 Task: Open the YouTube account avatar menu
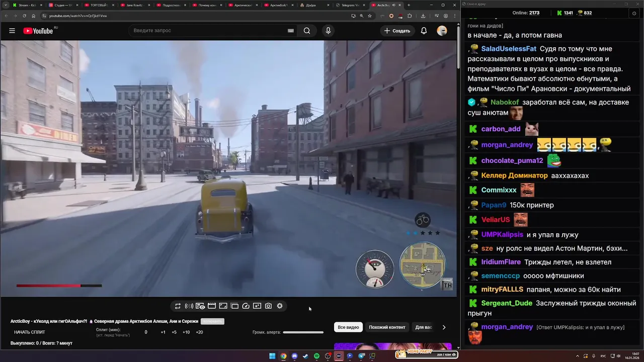point(442,31)
